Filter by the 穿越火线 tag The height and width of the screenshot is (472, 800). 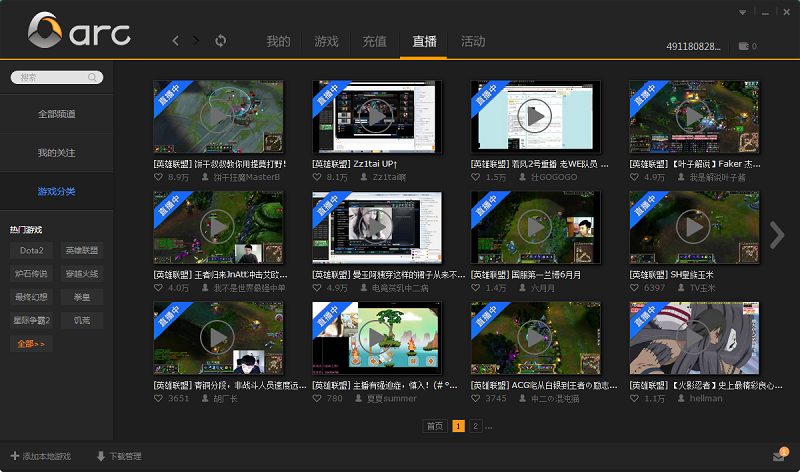(82, 274)
